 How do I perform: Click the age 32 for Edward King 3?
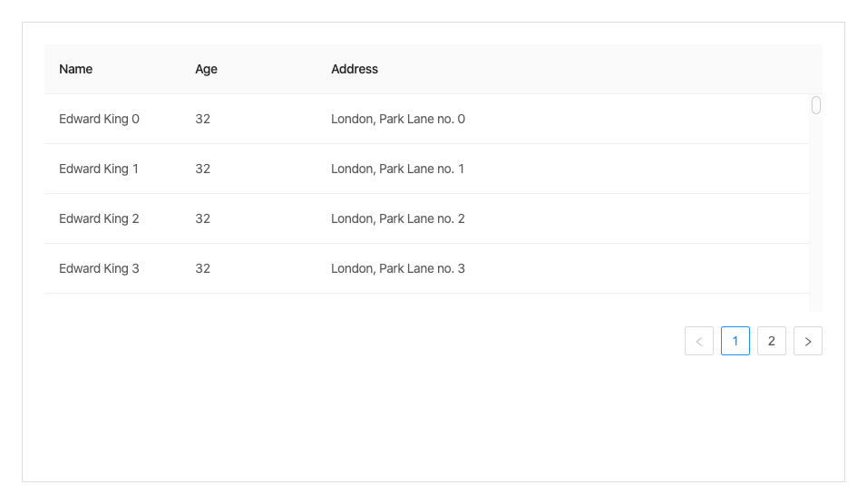click(202, 268)
